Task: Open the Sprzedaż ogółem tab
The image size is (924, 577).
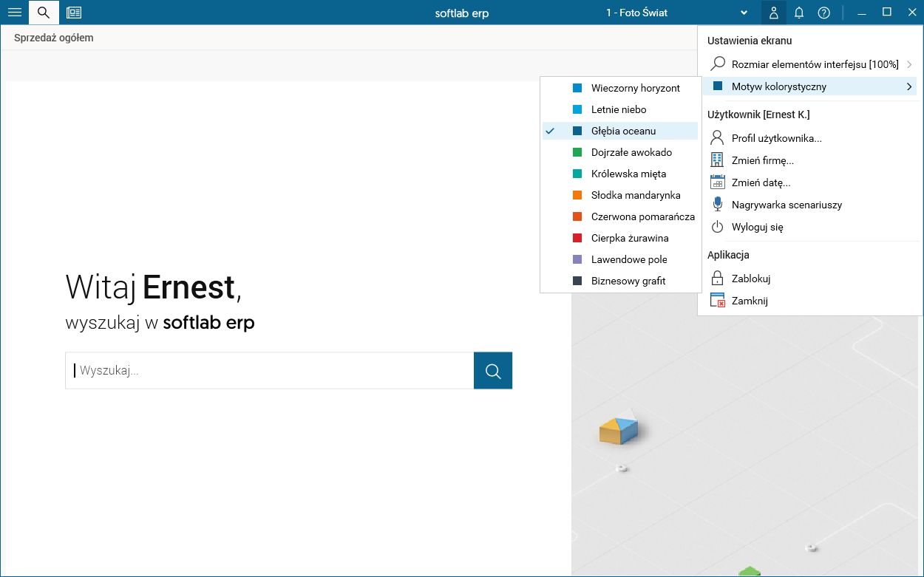Action: click(54, 38)
